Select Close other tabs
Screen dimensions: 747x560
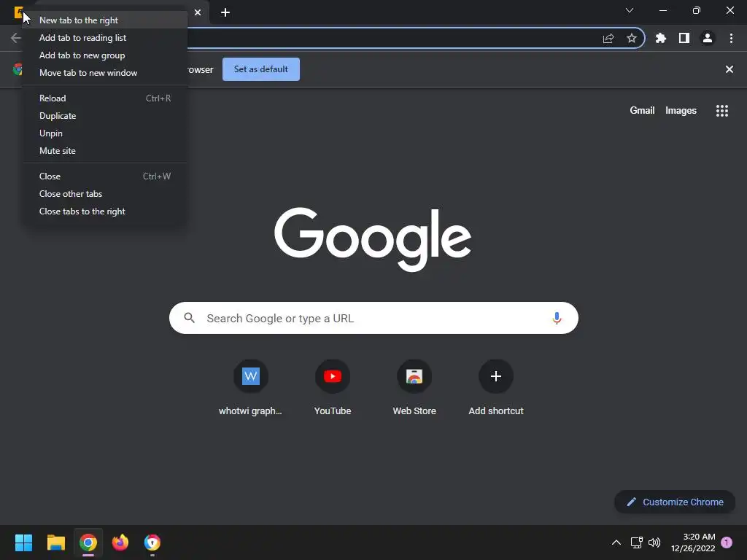coord(105,194)
